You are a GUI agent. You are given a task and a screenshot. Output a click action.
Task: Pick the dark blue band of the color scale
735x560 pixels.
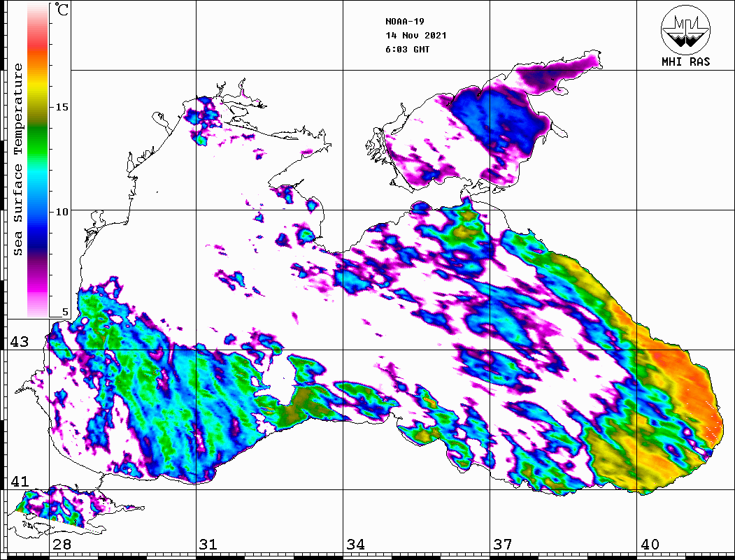point(38,239)
